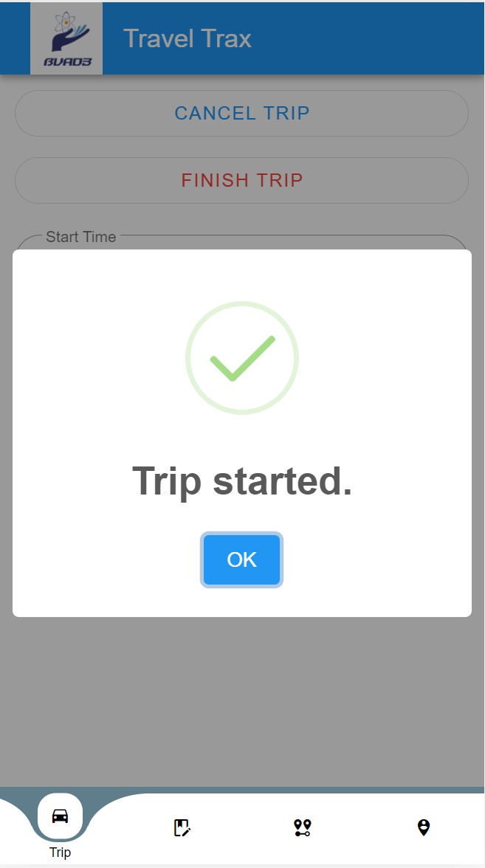Tap the red FINISH TRIP button
Viewport: 485px width, 868px height.
[x=241, y=180]
